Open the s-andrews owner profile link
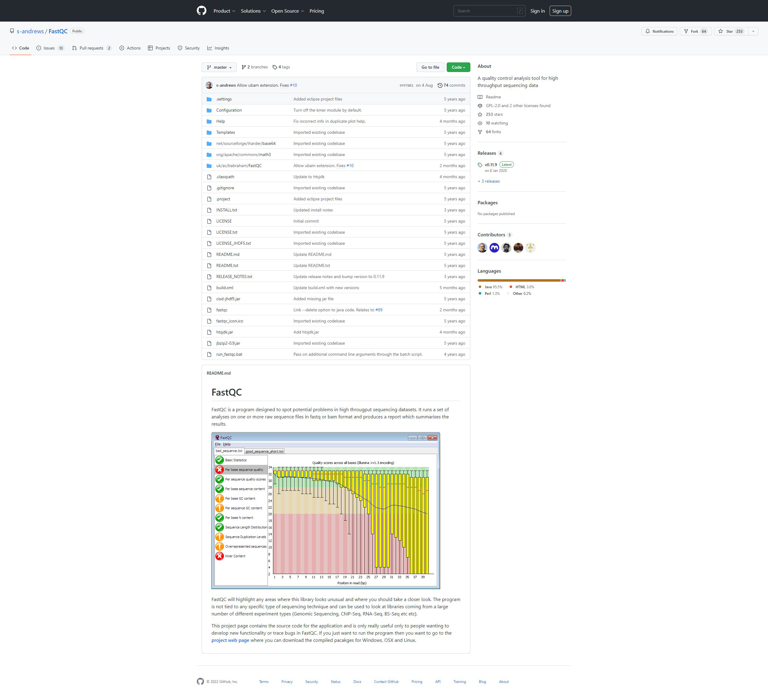768x700 pixels. [x=30, y=31]
